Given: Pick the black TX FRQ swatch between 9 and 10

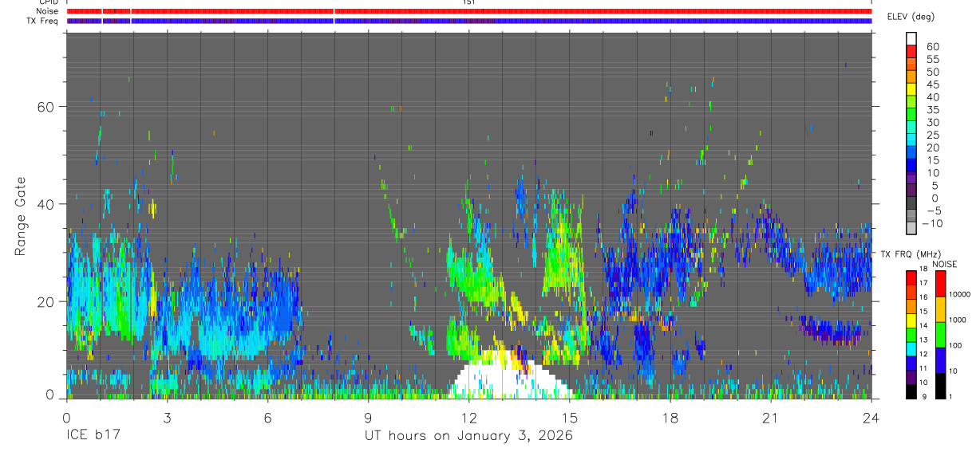Looking at the screenshot, I should (x=910, y=391).
